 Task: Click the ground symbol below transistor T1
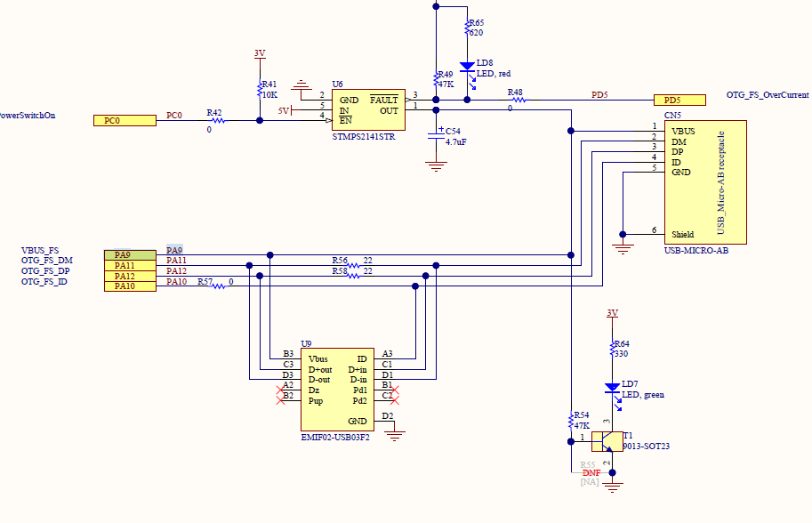point(612,487)
